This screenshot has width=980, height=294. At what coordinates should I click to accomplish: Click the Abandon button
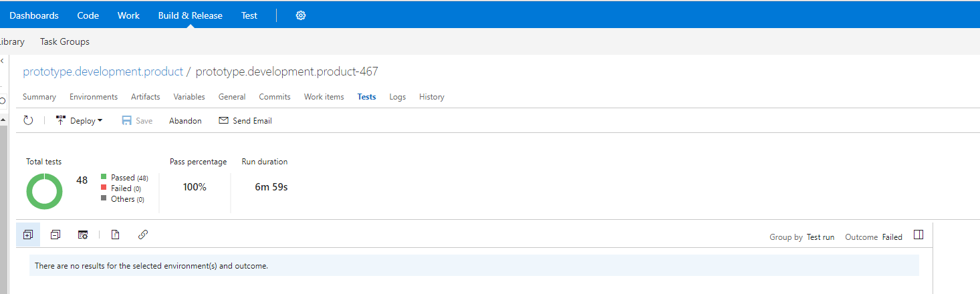(185, 121)
